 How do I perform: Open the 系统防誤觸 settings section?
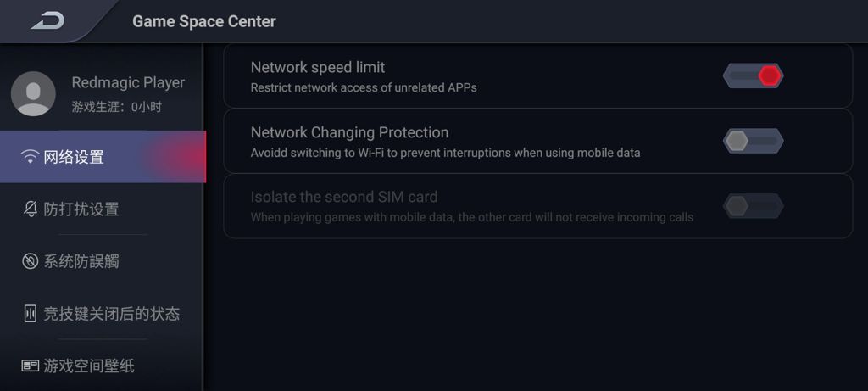[81, 261]
